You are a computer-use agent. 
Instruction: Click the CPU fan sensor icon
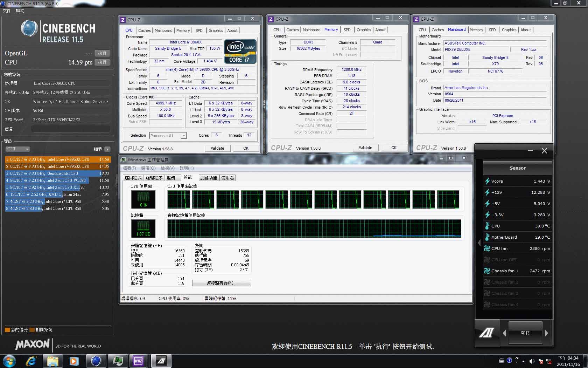(x=487, y=248)
